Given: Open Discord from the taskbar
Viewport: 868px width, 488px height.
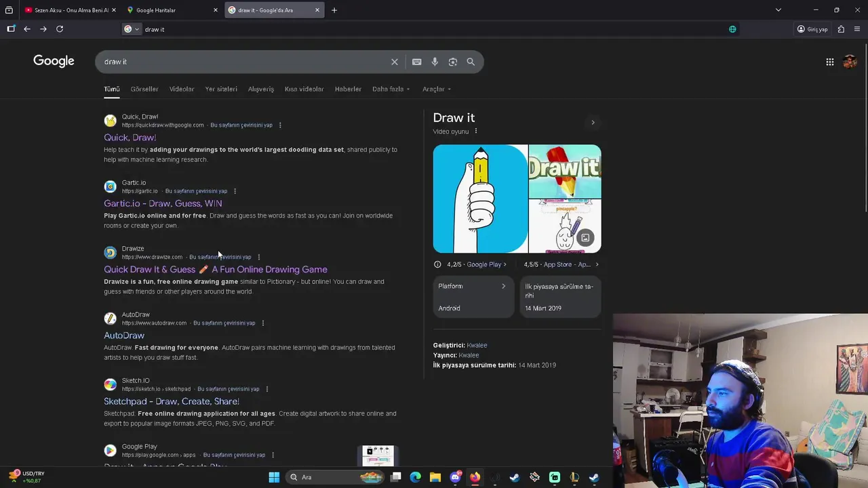Looking at the screenshot, I should (455, 477).
